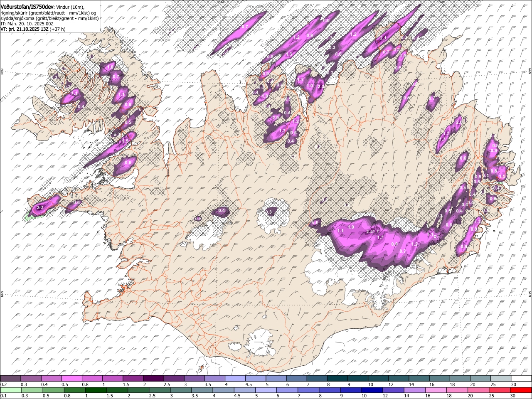Pick the upper-row magenta swatch between 1.5 and 2
This screenshot has height=399, width=532.
coord(133,378)
